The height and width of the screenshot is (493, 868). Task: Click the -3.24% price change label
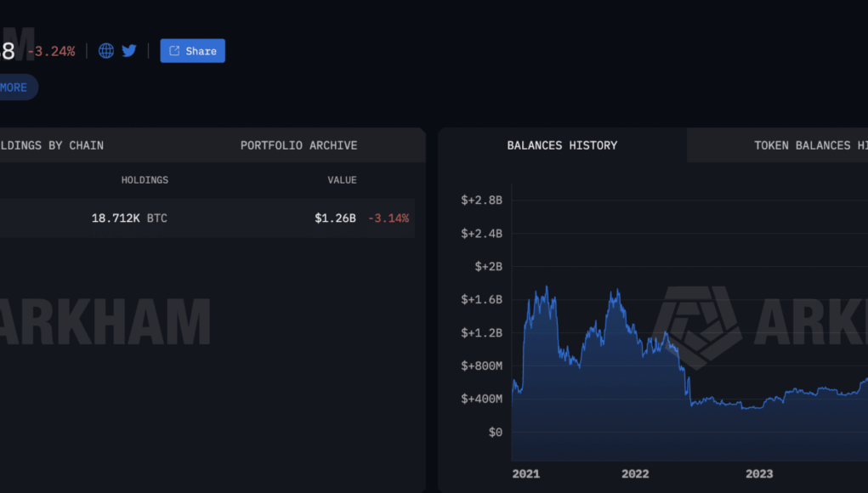[52, 52]
